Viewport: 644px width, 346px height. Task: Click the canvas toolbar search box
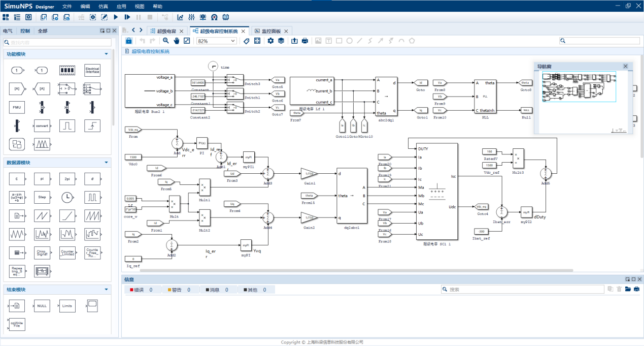pos(599,41)
